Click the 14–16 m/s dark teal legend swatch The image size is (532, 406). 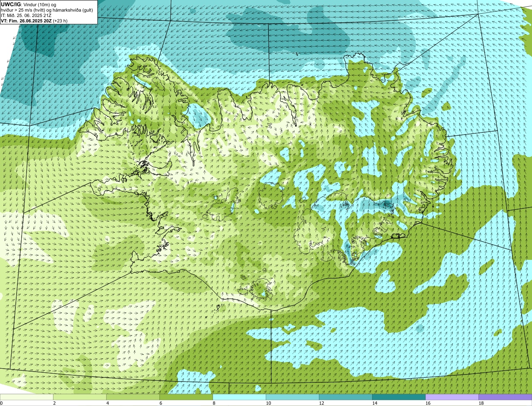[399, 397]
